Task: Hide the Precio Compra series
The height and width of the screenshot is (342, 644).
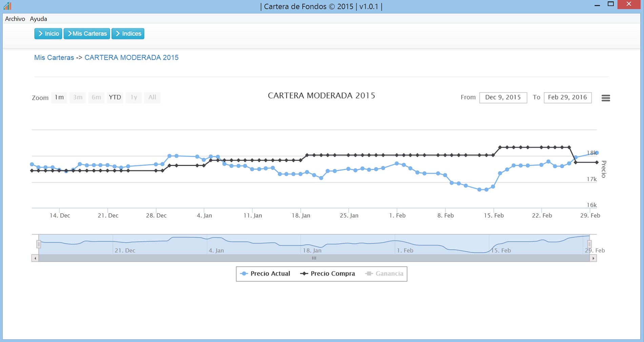Action: [x=328, y=274]
